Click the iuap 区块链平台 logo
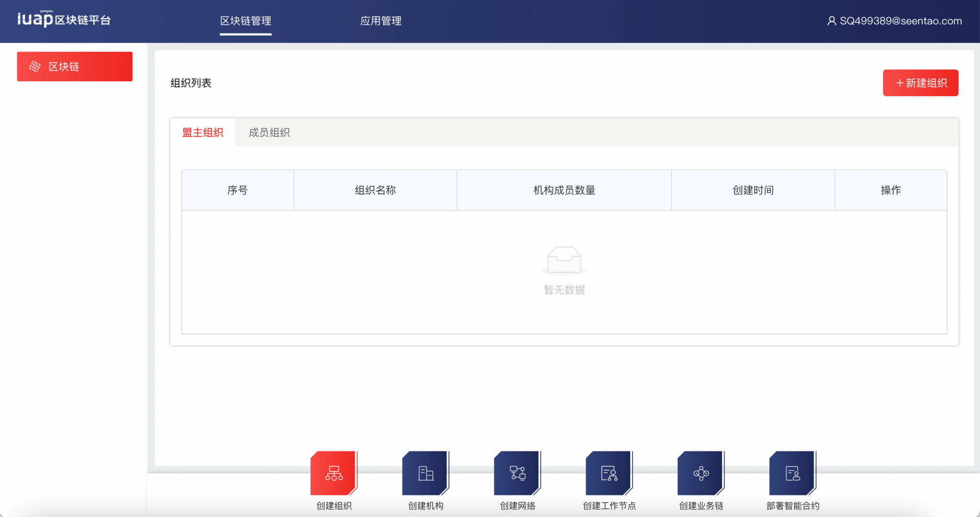This screenshot has height=517, width=980. point(64,19)
